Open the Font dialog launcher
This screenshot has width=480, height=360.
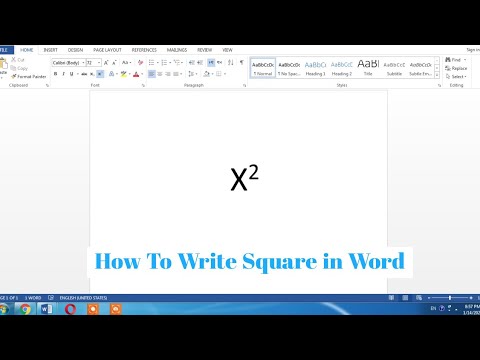tap(143, 86)
